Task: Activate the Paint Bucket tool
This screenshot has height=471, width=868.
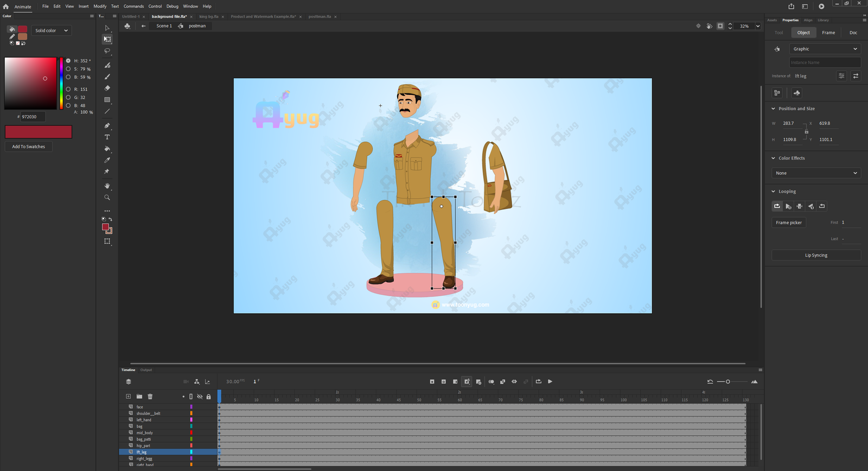Action: 107,149
